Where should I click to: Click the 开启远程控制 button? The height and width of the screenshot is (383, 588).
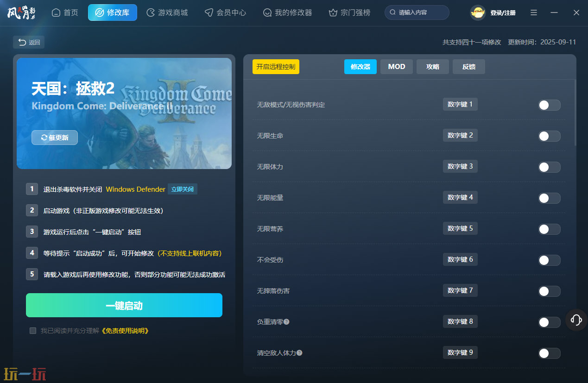276,67
